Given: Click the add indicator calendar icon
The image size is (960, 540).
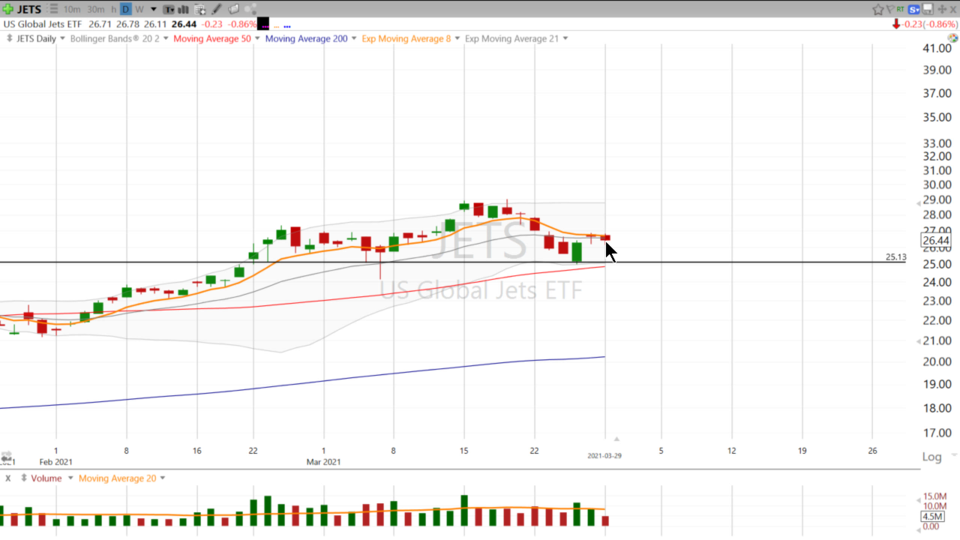Looking at the screenshot, I should point(200,9).
